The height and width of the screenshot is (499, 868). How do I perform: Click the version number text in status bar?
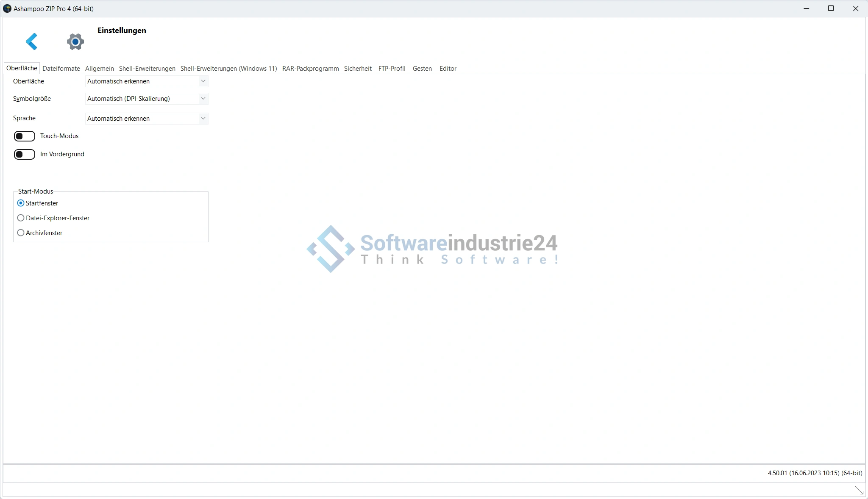815,473
